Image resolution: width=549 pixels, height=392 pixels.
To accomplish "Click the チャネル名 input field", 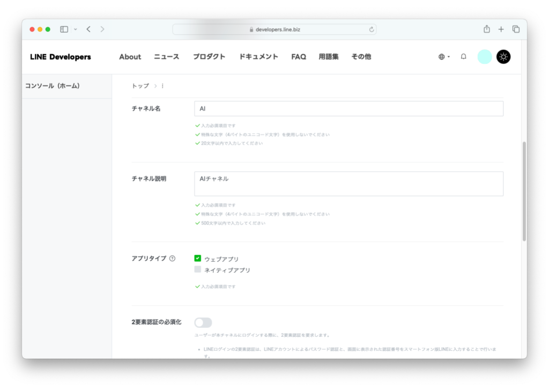I will [x=348, y=109].
